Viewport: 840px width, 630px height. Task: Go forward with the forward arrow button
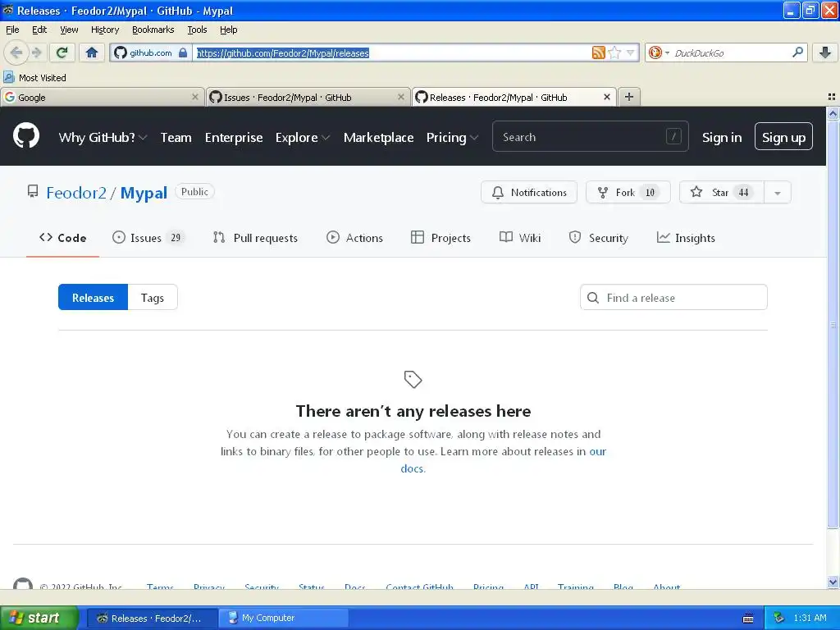[36, 52]
